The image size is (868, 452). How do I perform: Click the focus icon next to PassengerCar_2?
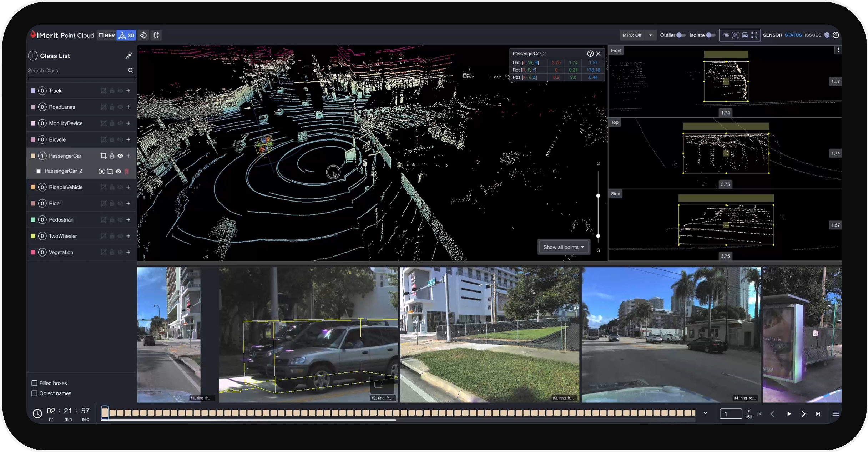101,171
